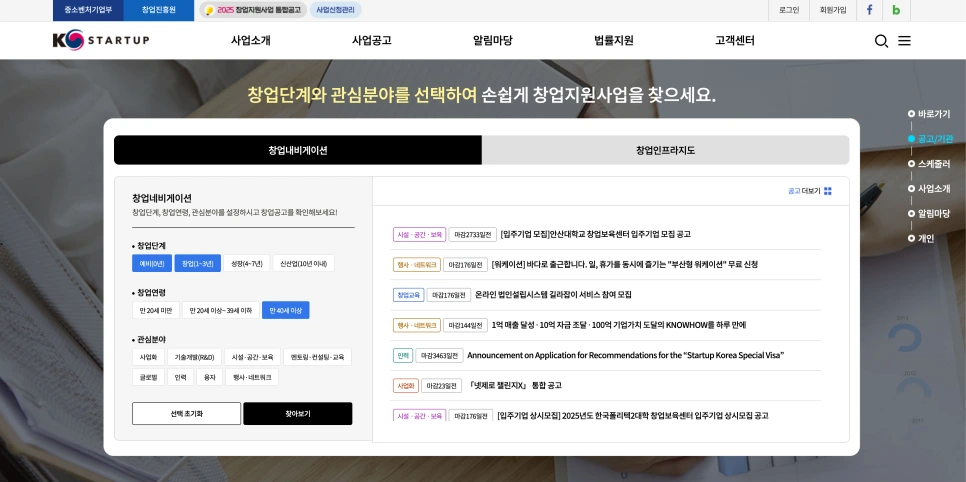Open the 1억 매출 달성 KNOWHOW notice
This screenshot has height=482, width=966.
(619, 325)
